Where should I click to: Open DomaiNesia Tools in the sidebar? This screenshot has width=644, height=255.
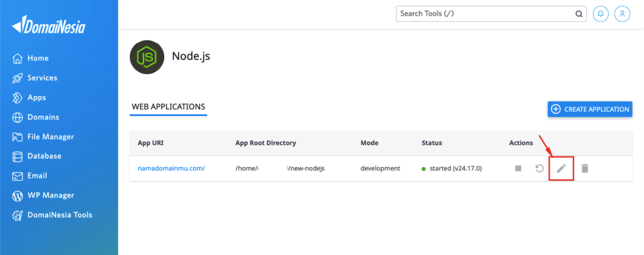tap(60, 215)
